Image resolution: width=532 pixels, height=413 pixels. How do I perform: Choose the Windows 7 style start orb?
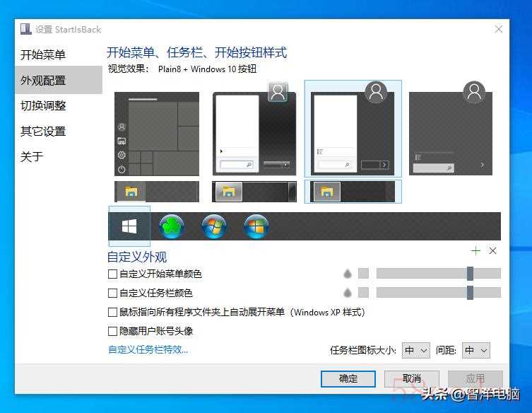pos(214,226)
